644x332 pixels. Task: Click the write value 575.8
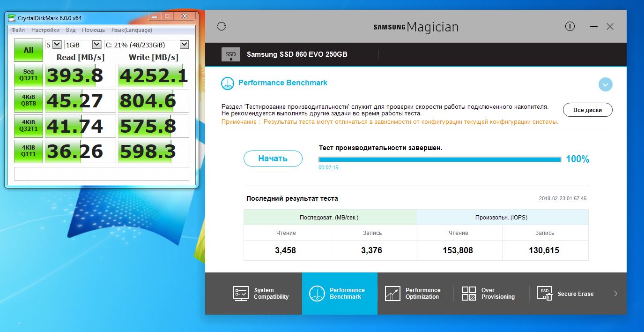coord(154,126)
